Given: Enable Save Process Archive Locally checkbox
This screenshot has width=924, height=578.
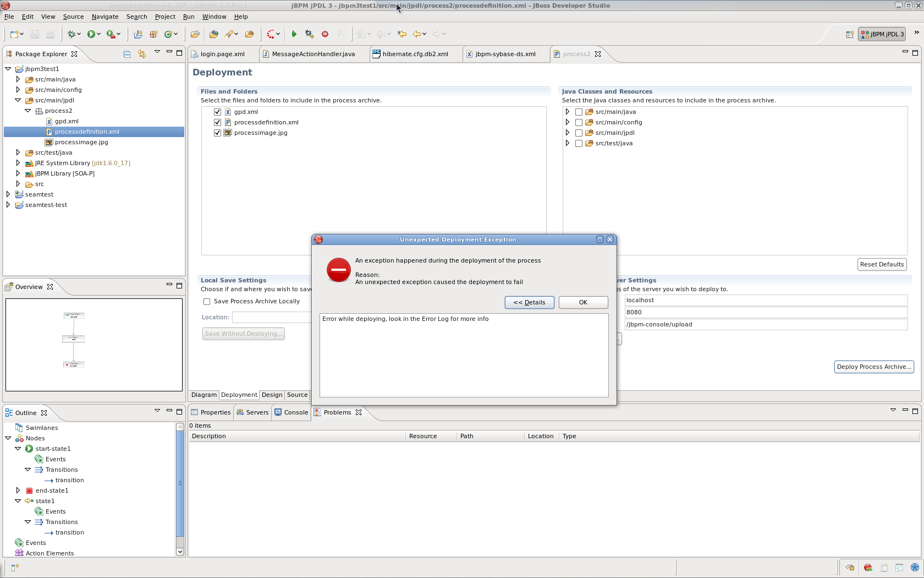Looking at the screenshot, I should tap(207, 302).
